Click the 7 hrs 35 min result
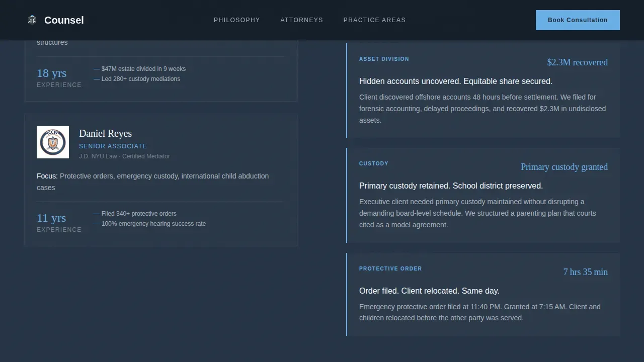This screenshot has width=644, height=362. (585, 272)
